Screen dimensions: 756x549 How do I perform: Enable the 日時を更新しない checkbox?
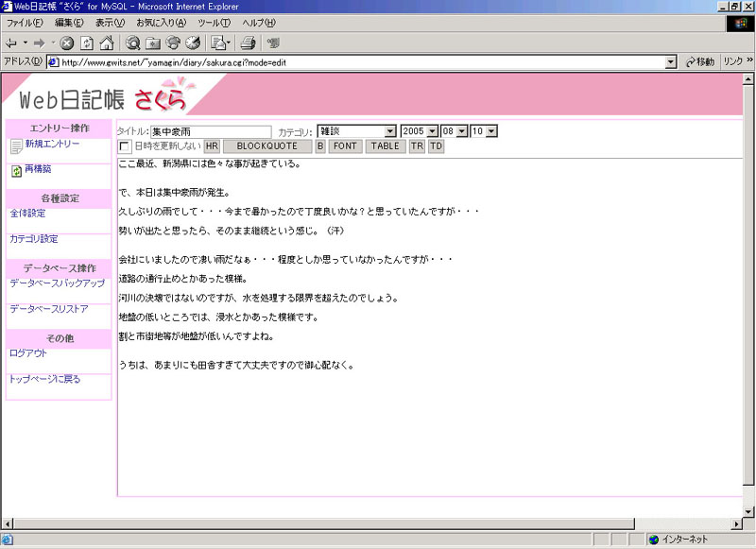(x=125, y=146)
